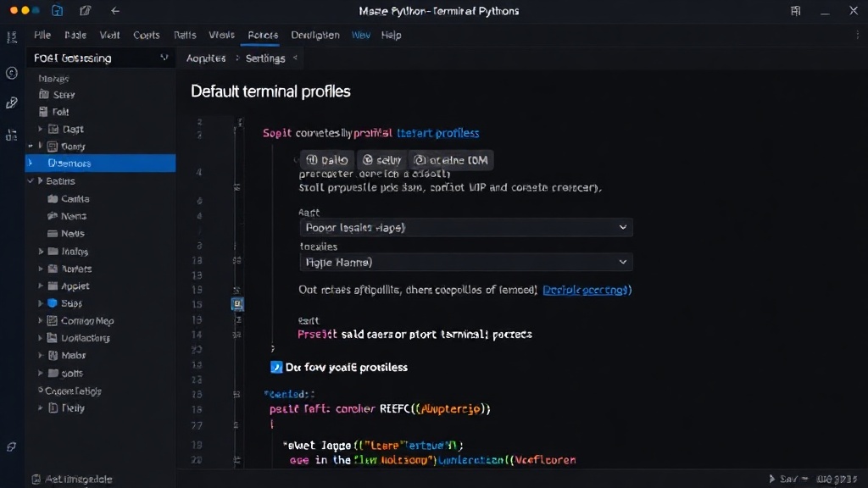The height and width of the screenshot is (488, 868).
Task: Select the highlighted Disemors tree row
Action: (x=100, y=164)
